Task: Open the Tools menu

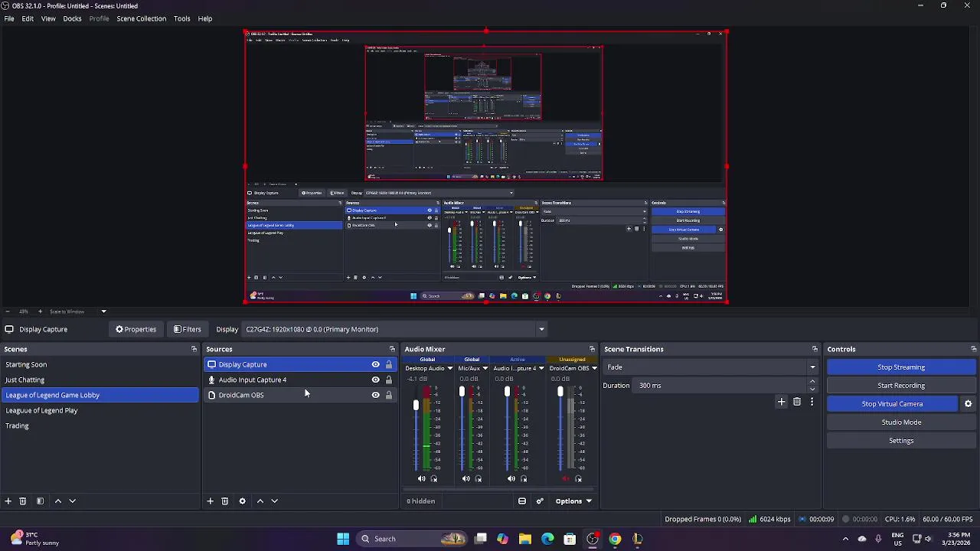Action: pyautogui.click(x=181, y=18)
